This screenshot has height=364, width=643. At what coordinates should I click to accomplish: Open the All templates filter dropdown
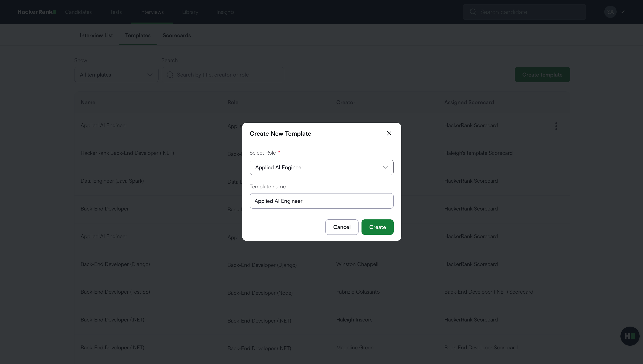[116, 75]
